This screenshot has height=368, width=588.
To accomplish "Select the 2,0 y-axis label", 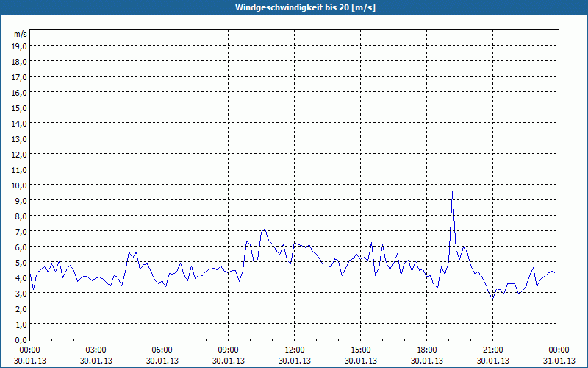I will (21, 309).
